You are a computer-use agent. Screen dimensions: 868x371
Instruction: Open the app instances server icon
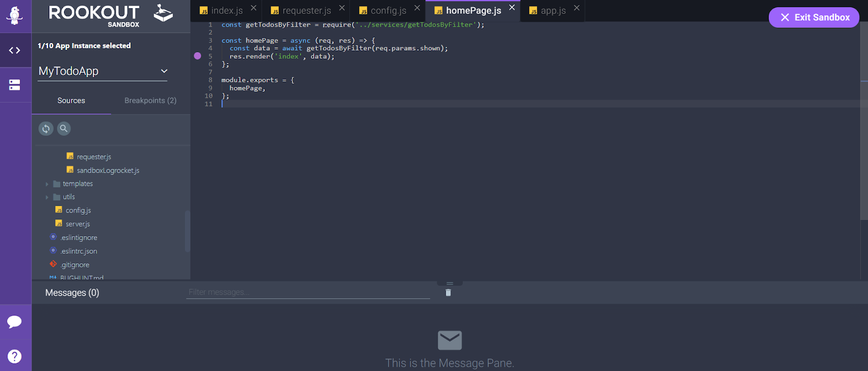[x=15, y=85]
